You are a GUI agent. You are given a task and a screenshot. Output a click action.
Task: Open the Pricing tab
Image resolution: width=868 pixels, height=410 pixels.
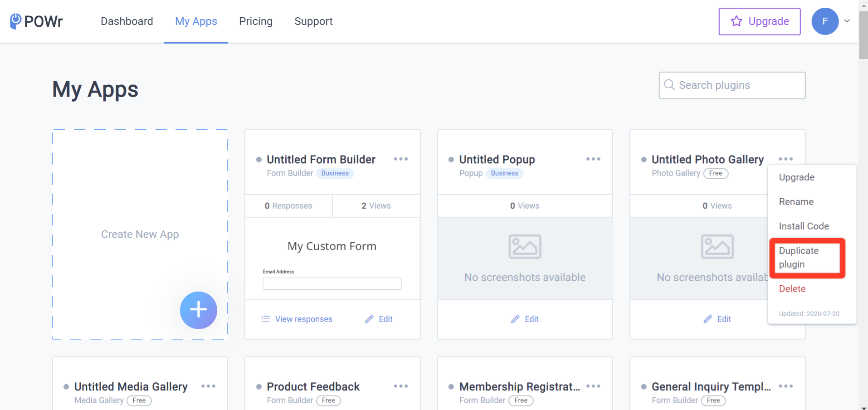(256, 21)
